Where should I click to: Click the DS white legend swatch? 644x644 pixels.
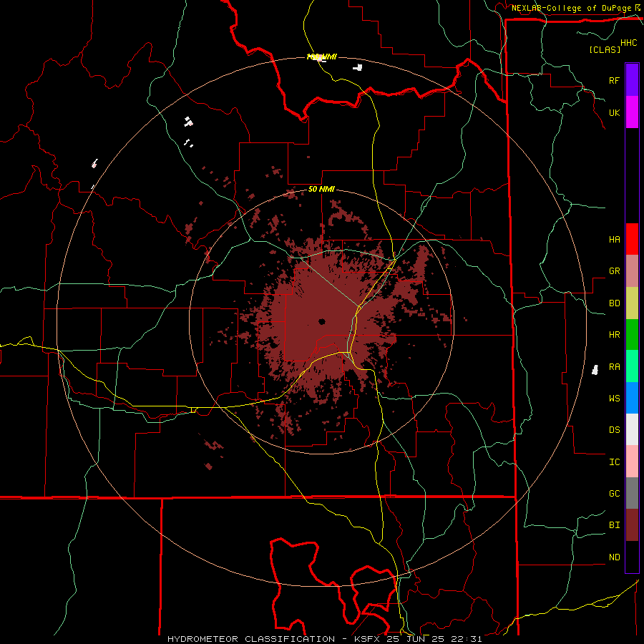click(632, 429)
